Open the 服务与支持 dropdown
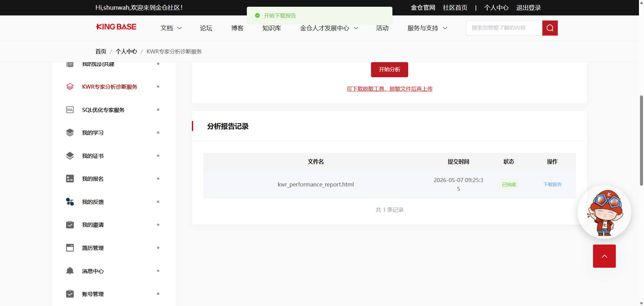Viewport: 644px width, 306px height. 427,28
